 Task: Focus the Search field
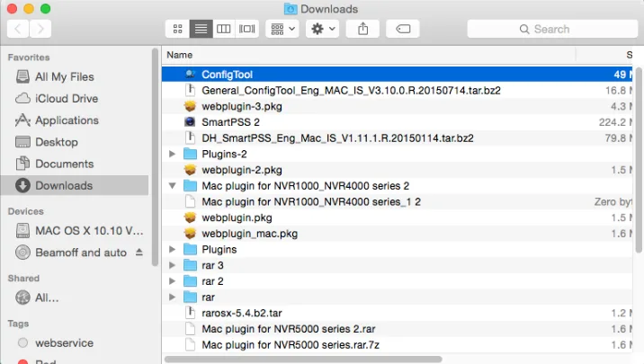552,29
